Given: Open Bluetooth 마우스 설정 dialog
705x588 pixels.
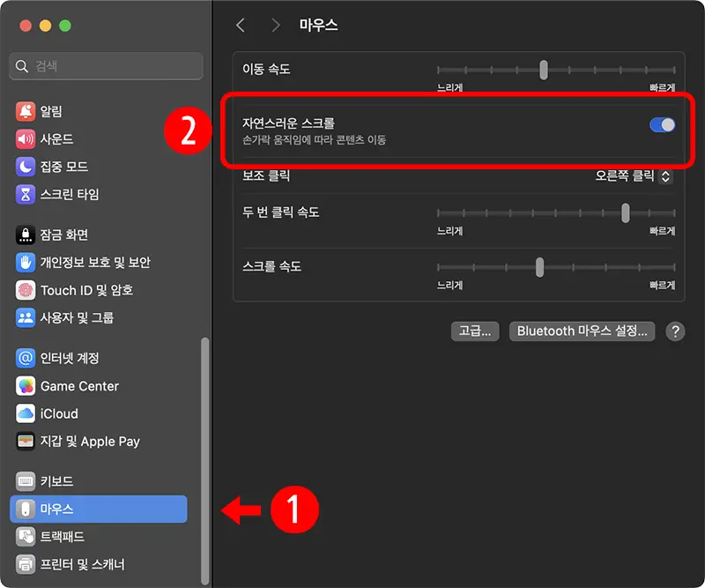Looking at the screenshot, I should pyautogui.click(x=582, y=331).
